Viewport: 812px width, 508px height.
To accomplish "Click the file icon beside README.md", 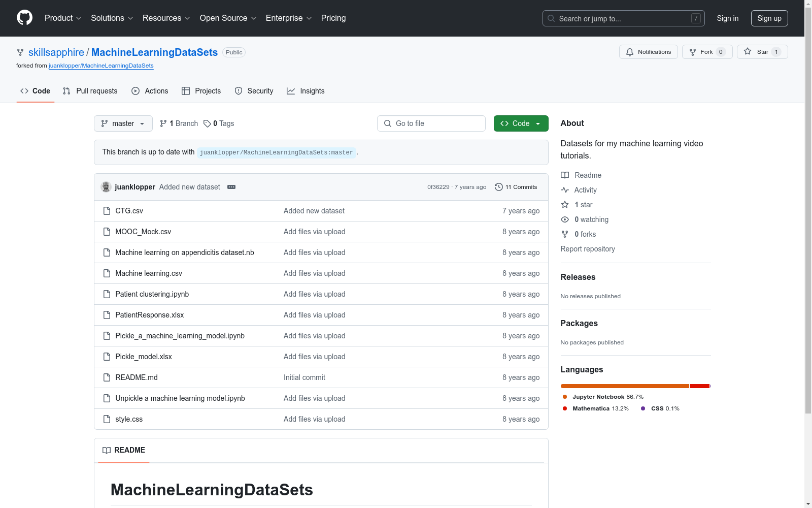I will 107,377.
